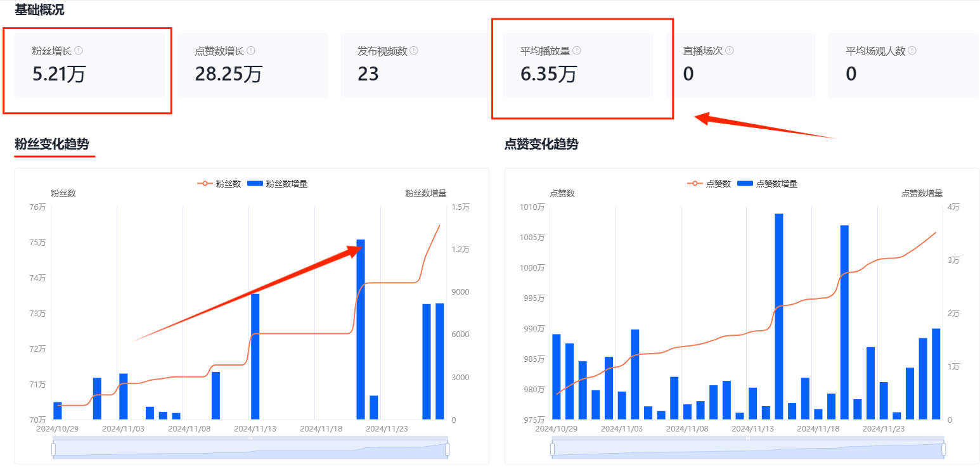Select the 点赞变化趋势 section heading
This screenshot has height=467, width=980.
click(x=541, y=144)
